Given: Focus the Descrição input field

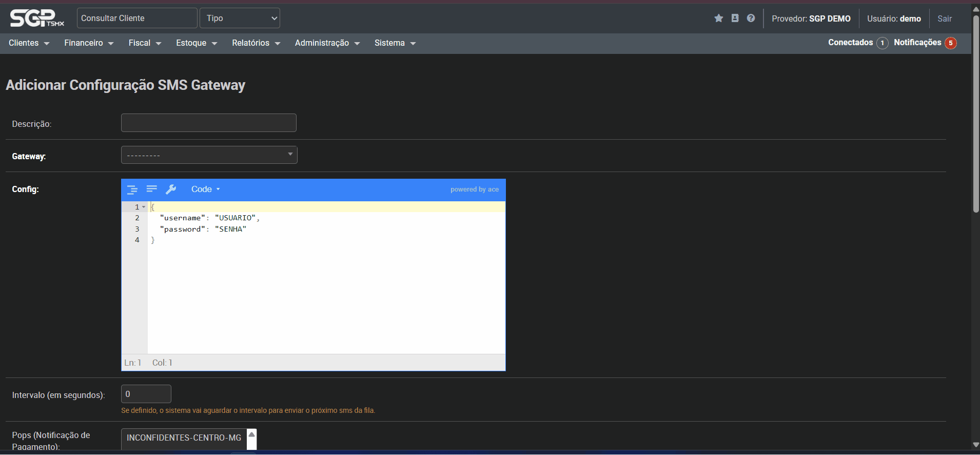Looking at the screenshot, I should [209, 123].
